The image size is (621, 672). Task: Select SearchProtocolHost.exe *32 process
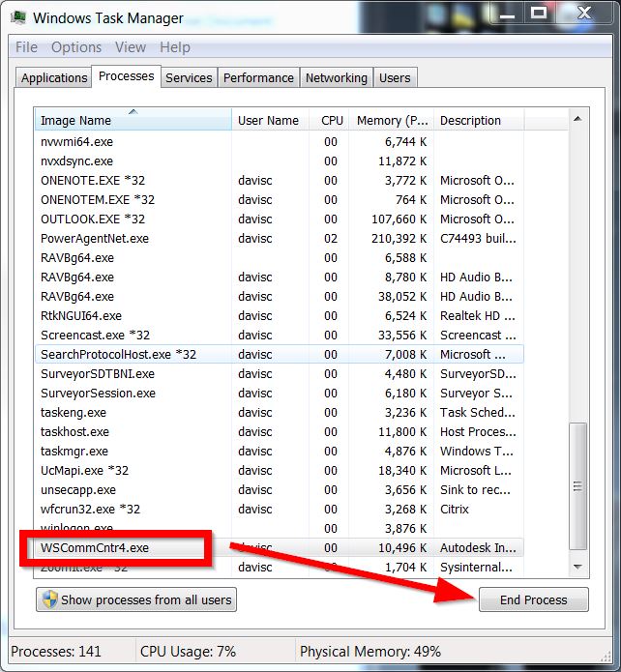tap(280, 355)
